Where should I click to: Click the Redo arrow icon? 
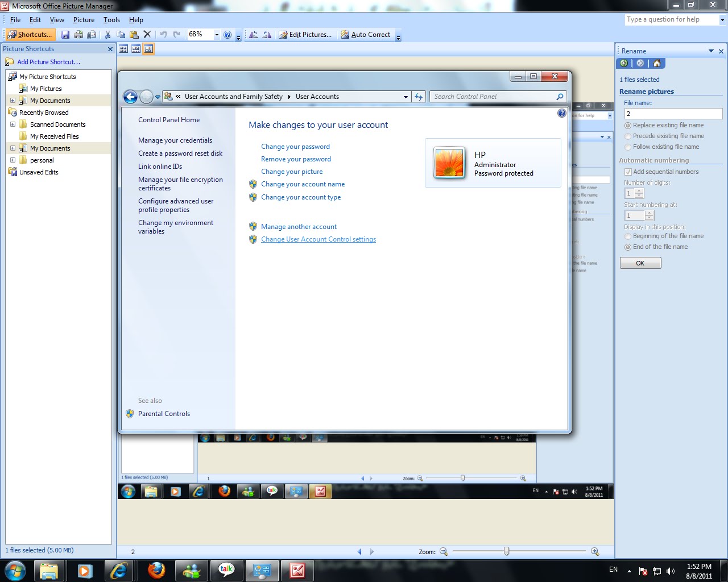pyautogui.click(x=177, y=35)
